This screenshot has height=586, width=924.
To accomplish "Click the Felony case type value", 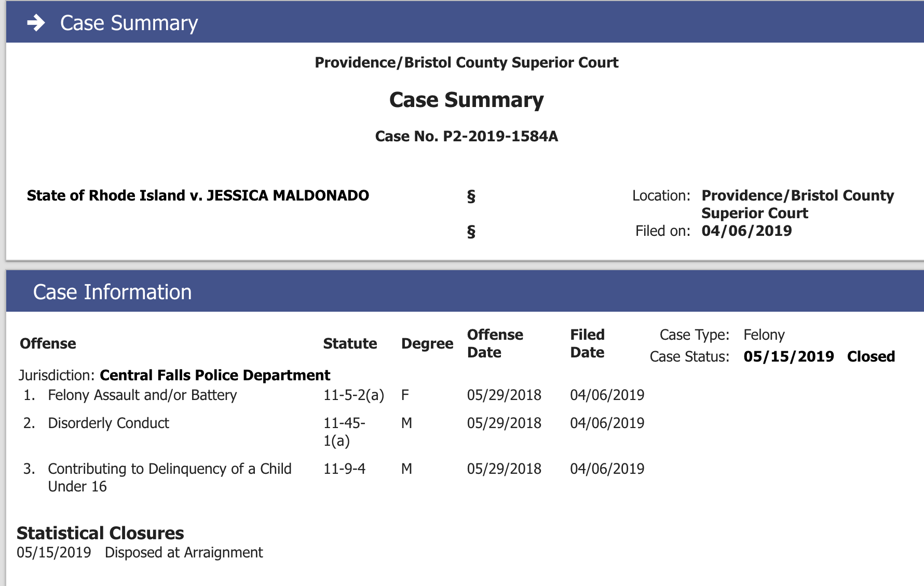I will [764, 335].
